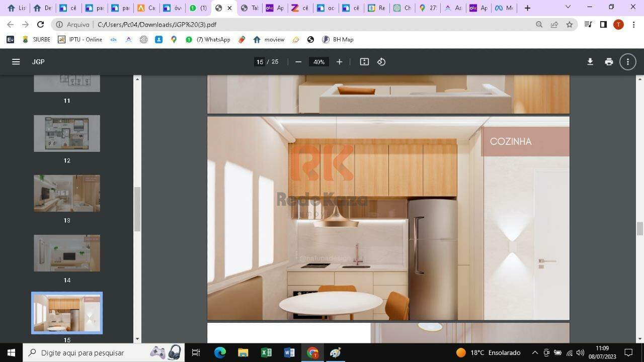
Task: Open Excel from the taskbar
Action: click(266, 352)
